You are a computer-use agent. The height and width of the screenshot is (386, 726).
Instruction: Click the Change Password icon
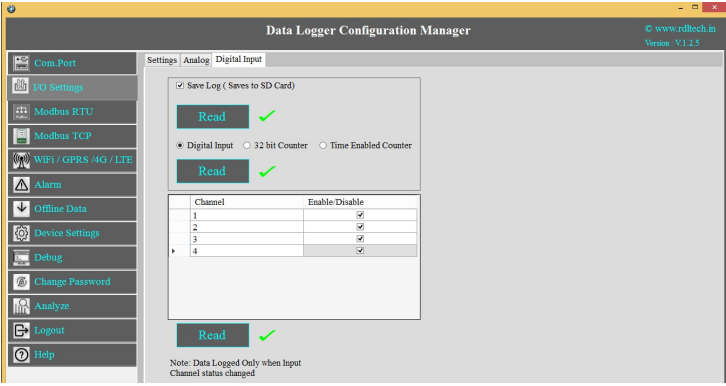point(21,282)
